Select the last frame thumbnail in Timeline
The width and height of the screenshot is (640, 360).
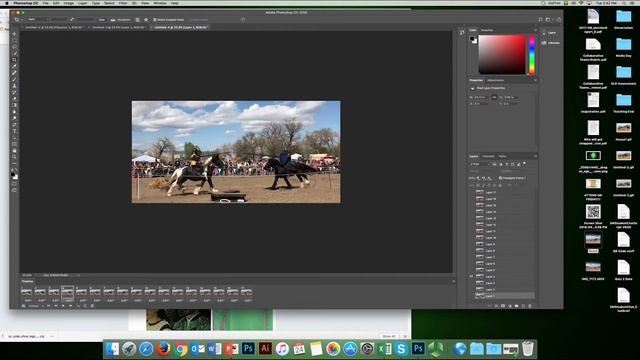[x=247, y=291]
